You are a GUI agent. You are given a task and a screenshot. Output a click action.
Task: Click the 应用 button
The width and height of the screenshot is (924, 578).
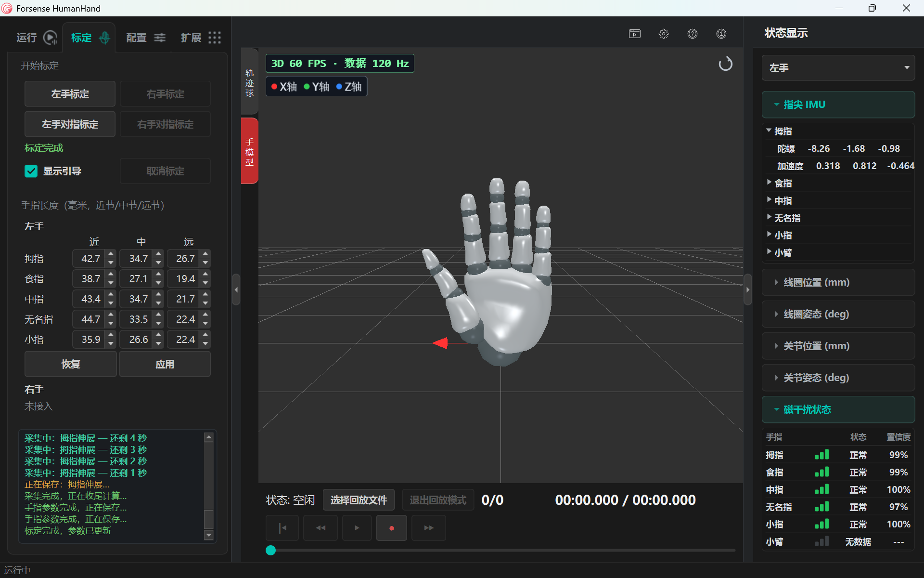[165, 364]
